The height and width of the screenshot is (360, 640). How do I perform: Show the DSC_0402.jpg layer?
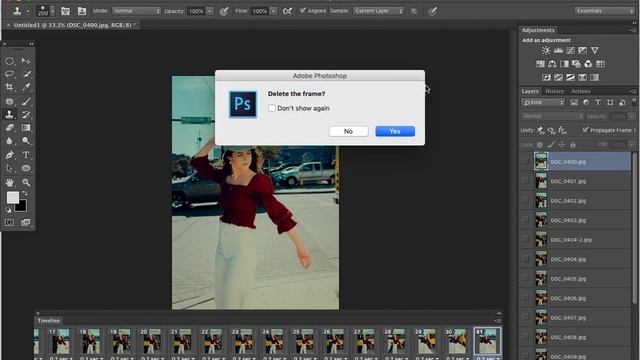(526, 200)
